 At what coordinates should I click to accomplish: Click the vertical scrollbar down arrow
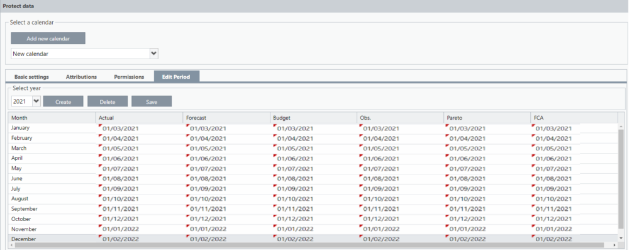[621, 238]
